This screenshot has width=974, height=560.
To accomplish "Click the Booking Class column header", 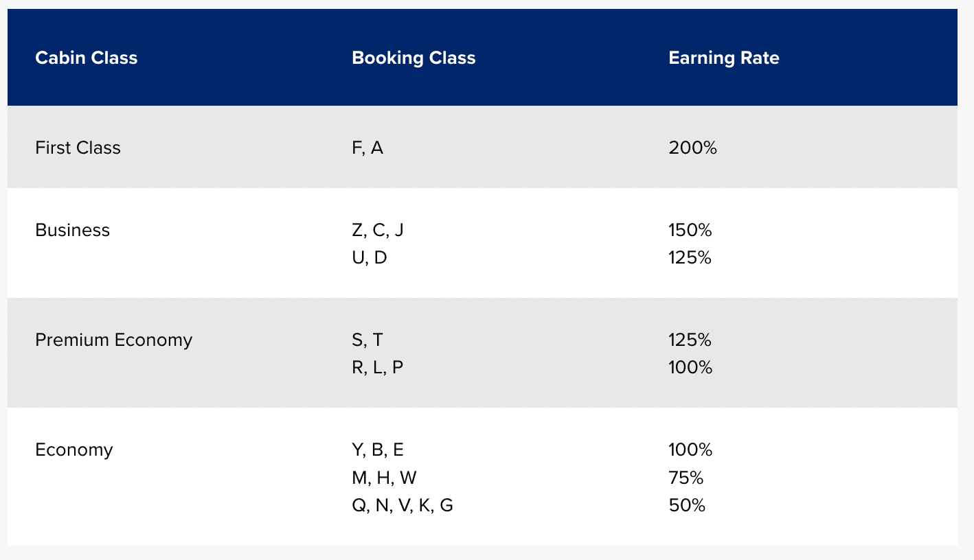I will [414, 58].
